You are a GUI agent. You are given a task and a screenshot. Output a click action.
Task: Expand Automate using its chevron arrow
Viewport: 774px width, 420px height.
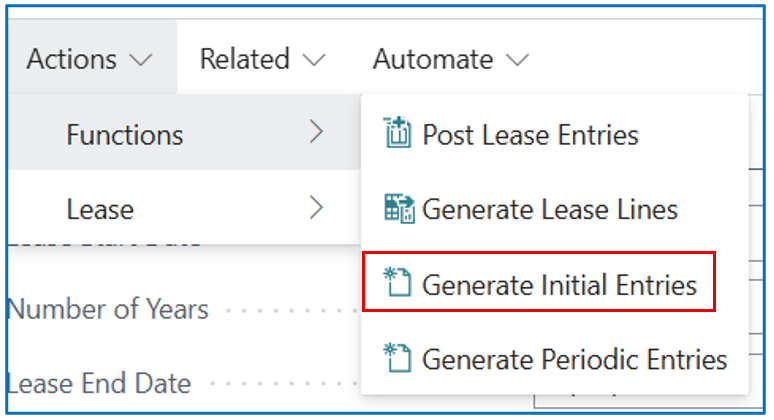[517, 60]
